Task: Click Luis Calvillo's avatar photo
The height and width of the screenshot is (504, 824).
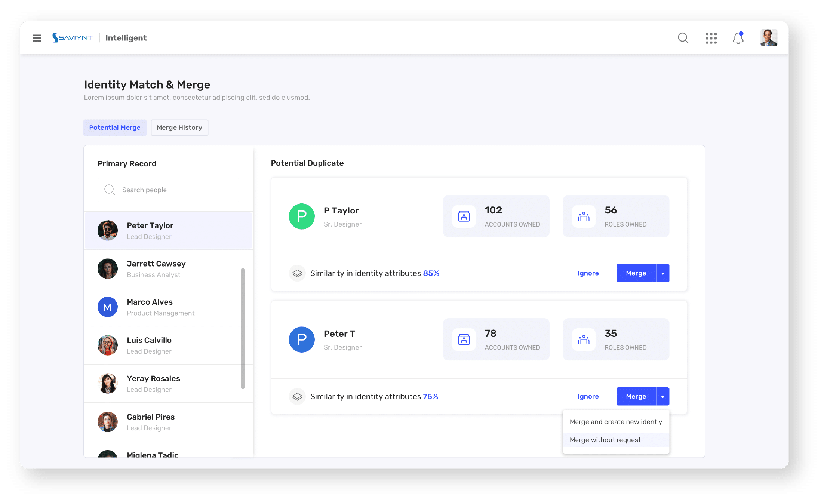Action: click(x=108, y=345)
